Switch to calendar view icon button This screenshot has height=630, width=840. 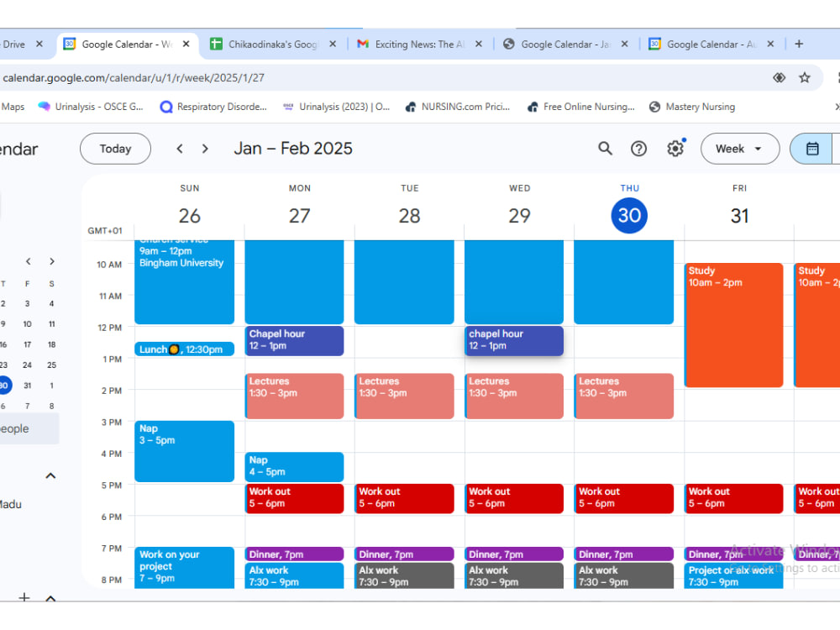(812, 149)
